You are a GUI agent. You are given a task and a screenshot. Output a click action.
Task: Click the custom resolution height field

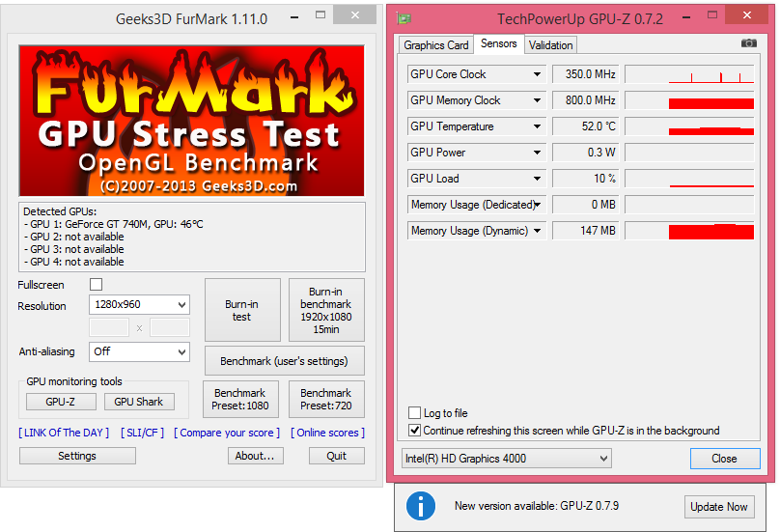tap(170, 328)
